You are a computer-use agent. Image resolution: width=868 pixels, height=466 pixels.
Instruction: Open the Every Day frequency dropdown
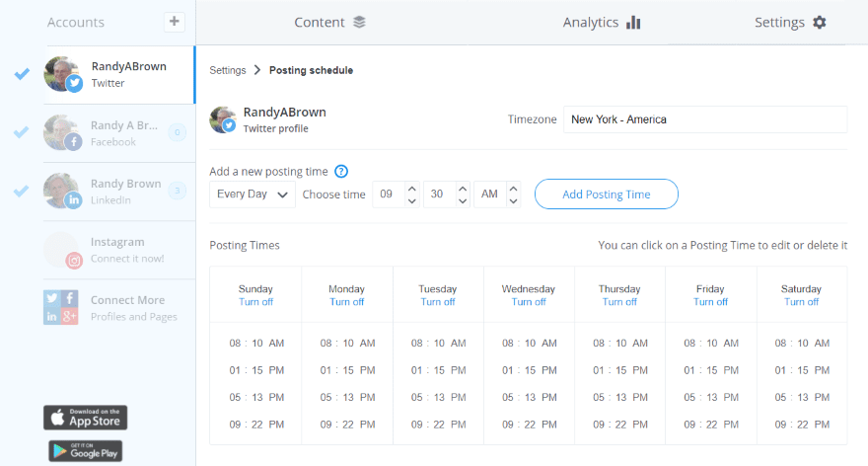(253, 194)
